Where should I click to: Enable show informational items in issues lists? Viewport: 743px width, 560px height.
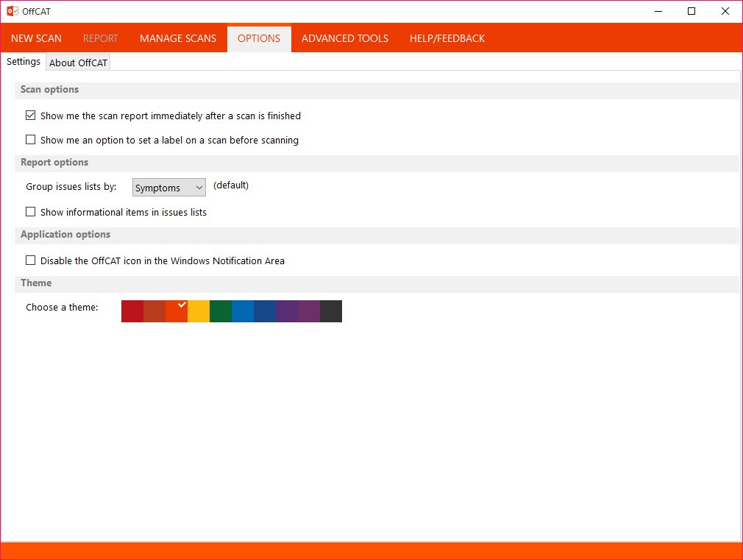tap(30, 211)
